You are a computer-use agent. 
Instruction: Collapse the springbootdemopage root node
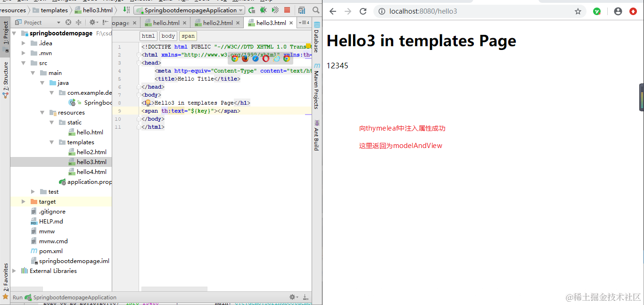(14, 33)
